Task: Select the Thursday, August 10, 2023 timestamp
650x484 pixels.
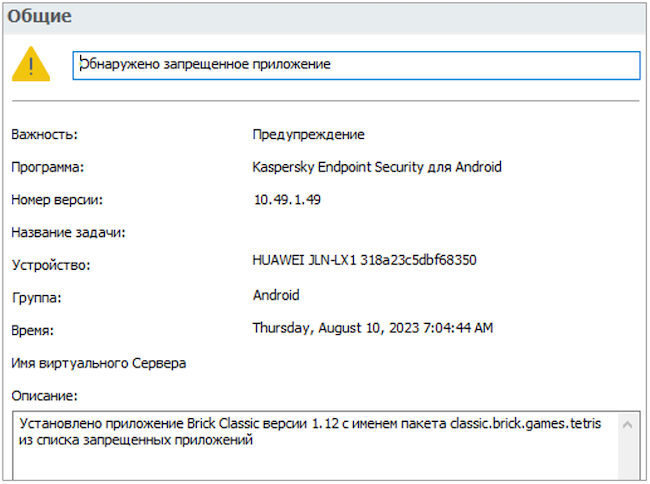Action: (372, 328)
